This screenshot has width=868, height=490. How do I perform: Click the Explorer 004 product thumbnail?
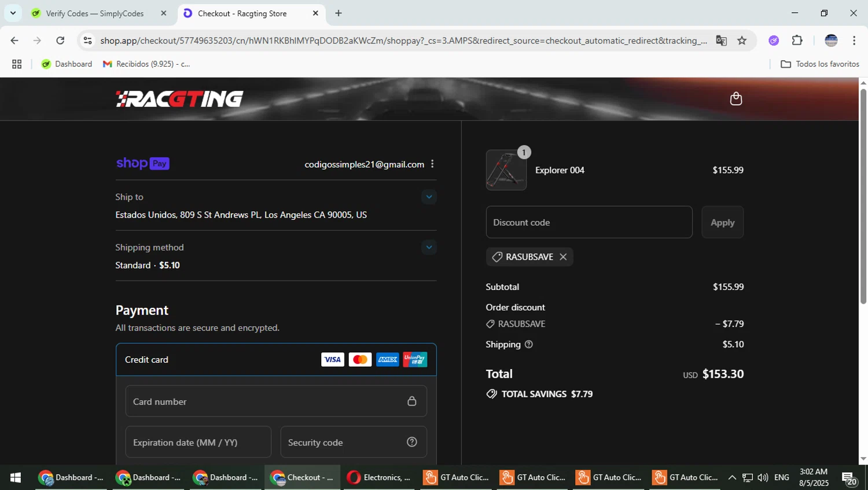click(506, 170)
